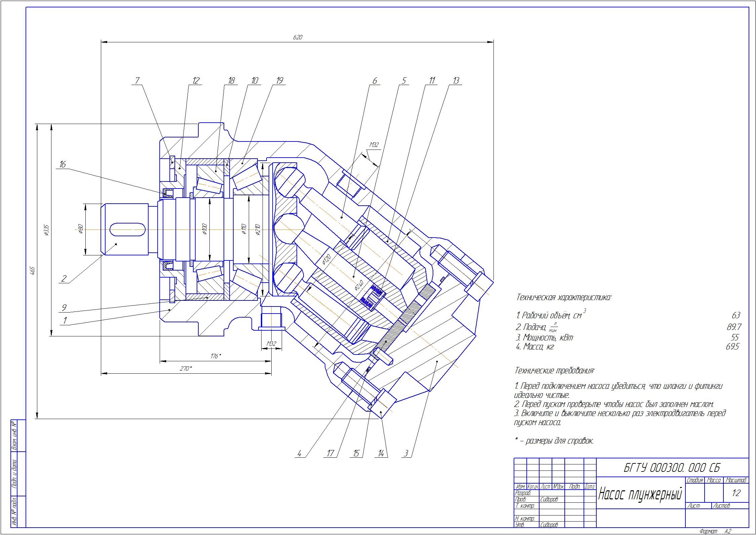Screen dimensions: 756x535
Task: Click part callout number 17
Action: pos(330,453)
